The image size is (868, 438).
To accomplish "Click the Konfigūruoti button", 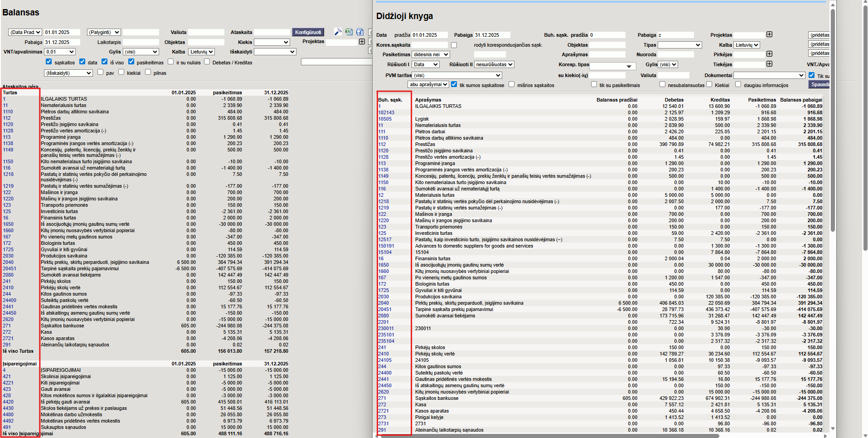I will (308, 32).
